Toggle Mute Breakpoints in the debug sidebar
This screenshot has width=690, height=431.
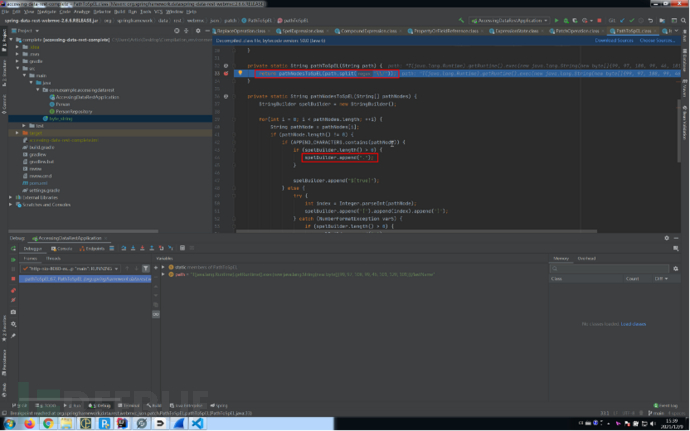point(13,300)
